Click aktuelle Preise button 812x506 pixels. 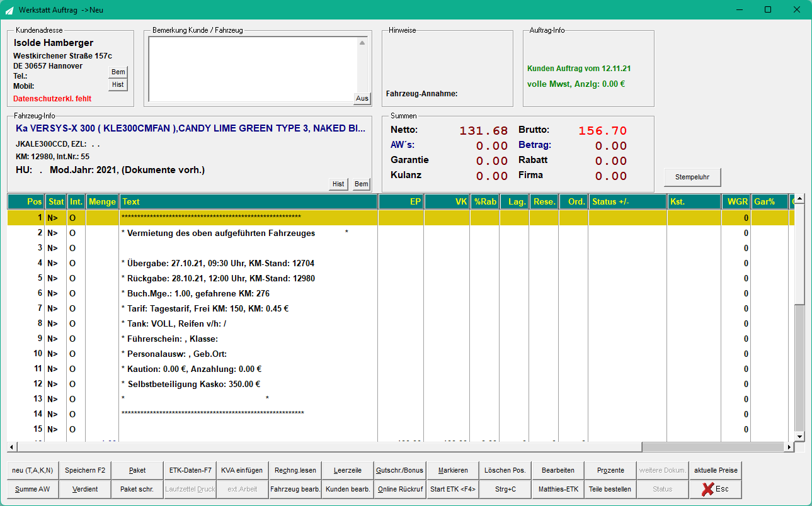coord(716,470)
